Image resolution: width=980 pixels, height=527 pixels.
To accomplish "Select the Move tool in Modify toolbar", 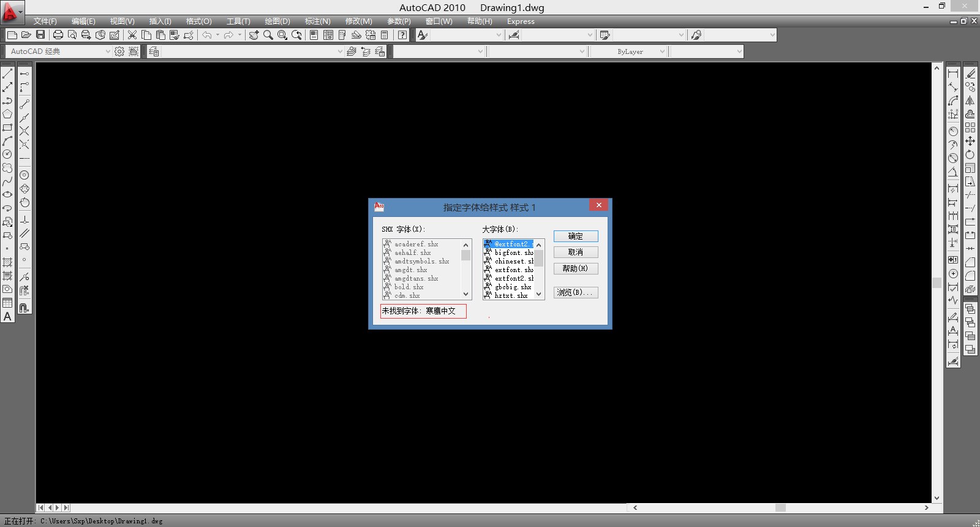I will [970, 141].
